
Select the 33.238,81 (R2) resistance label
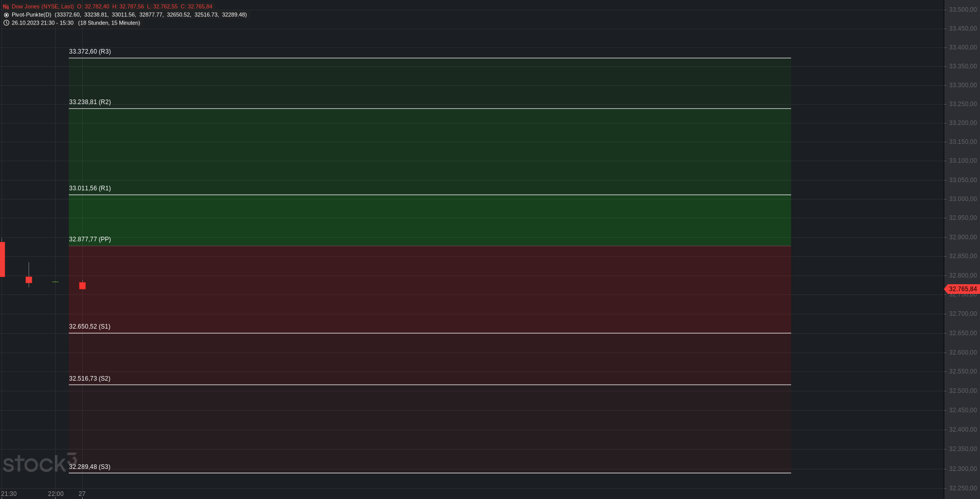[x=90, y=102]
